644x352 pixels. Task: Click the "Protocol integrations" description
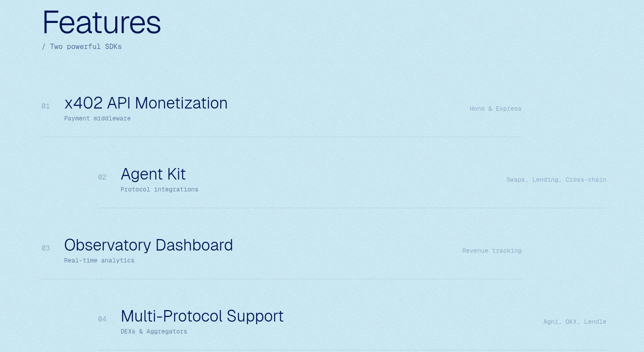(159, 190)
